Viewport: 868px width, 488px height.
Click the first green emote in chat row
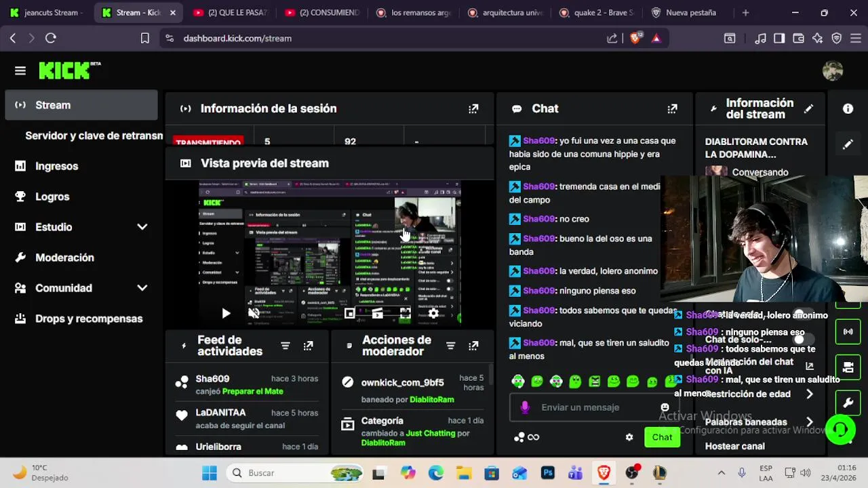click(518, 382)
